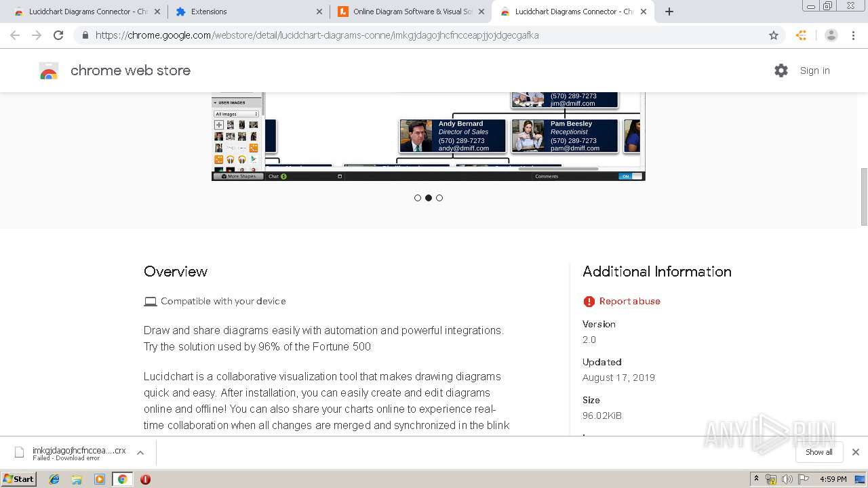This screenshot has height=488, width=868.
Task: Switch to the Extensions tab
Action: [x=248, y=12]
